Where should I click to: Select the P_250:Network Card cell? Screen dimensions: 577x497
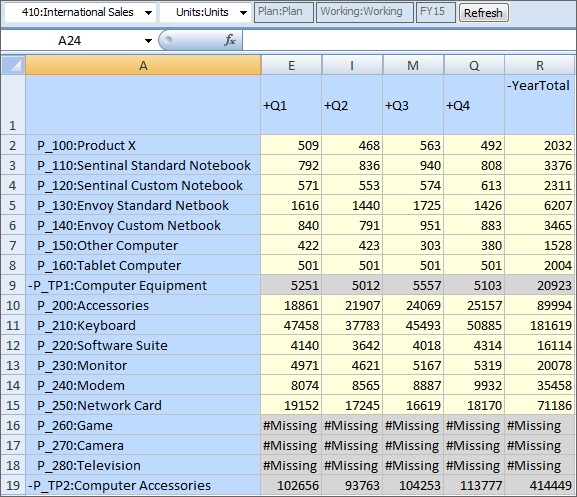pos(143,405)
